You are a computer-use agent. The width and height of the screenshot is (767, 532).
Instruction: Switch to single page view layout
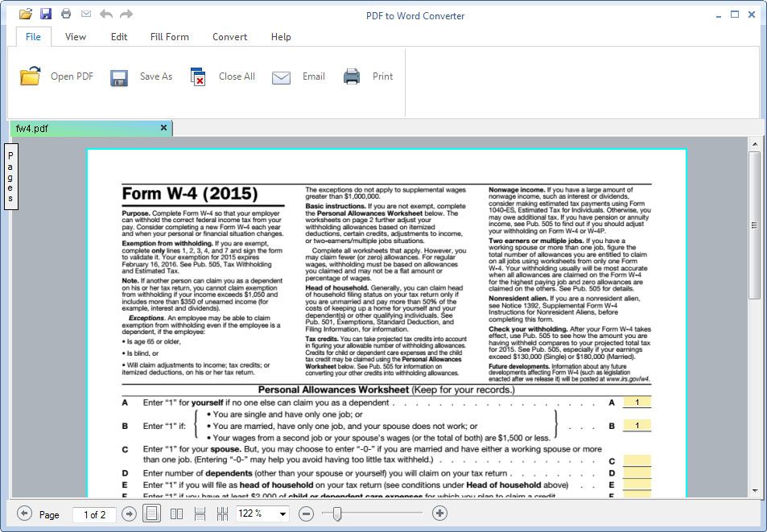151,514
